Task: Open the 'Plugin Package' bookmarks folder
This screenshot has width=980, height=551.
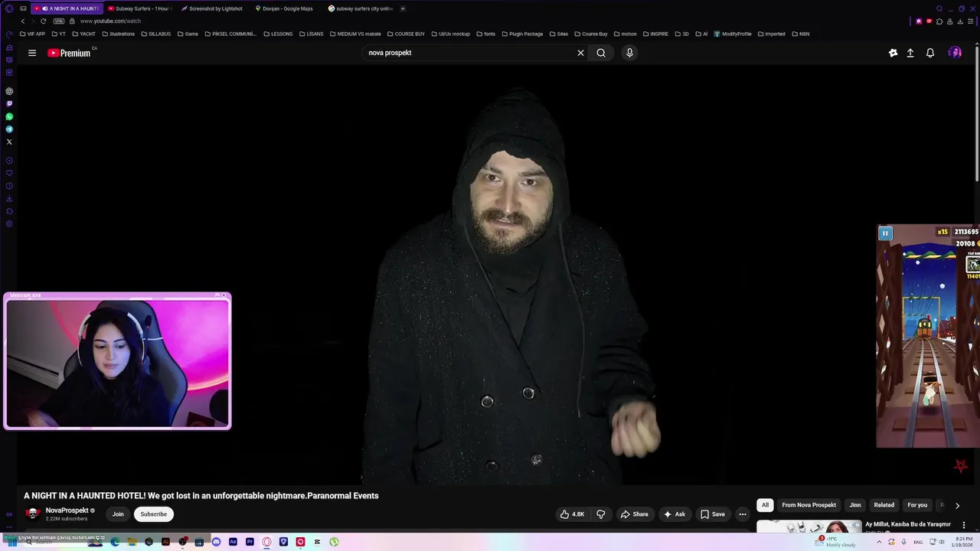Action: coord(523,34)
